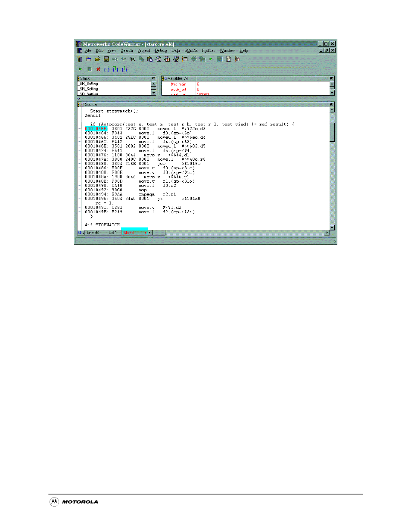Open the Mixed source view dropdown
Image resolution: width=411 pixels, height=532 pixels.
tap(135, 233)
